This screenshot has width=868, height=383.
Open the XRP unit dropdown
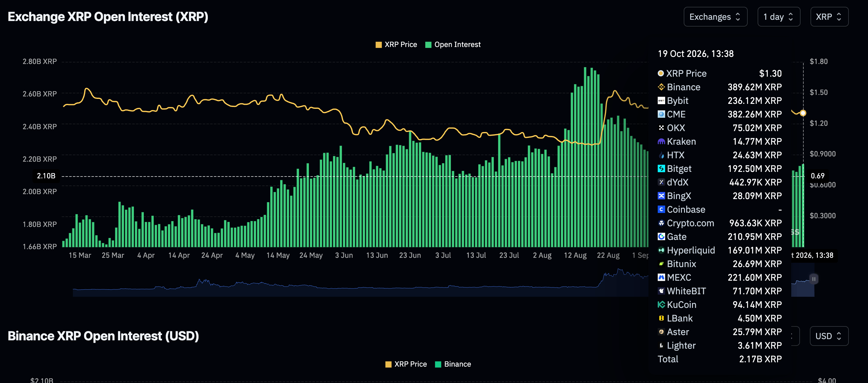[x=829, y=17]
